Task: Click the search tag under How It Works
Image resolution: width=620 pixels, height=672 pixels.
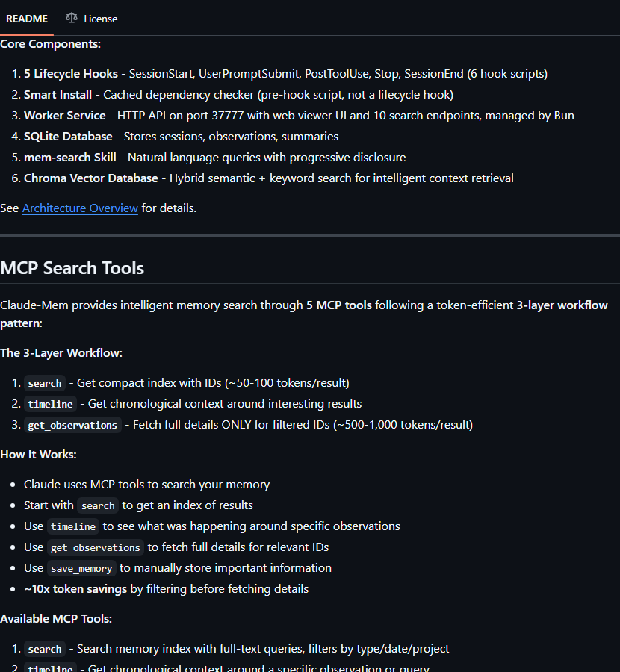Action: point(98,505)
